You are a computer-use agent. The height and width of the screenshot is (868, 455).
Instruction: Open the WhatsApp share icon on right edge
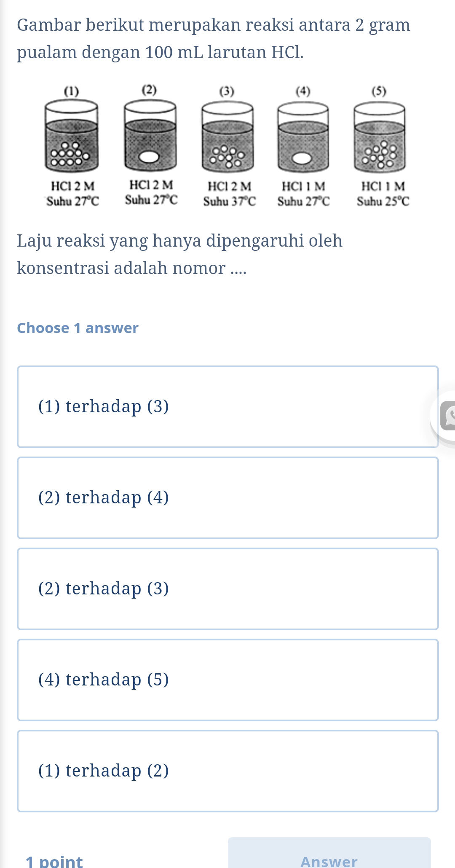449,415
